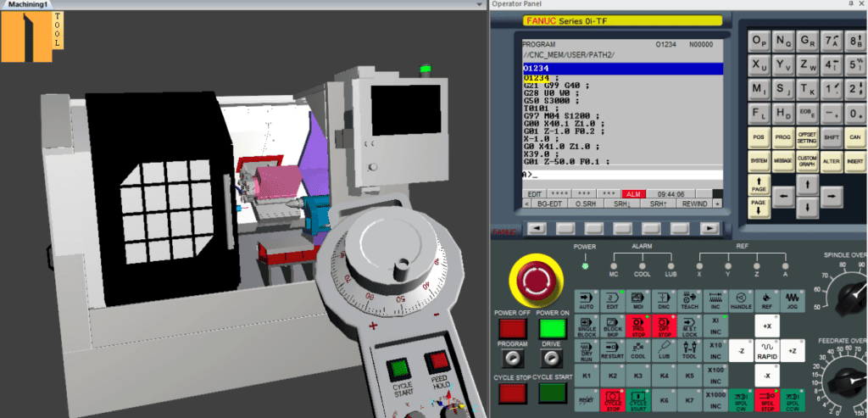This screenshot has width=868, height=418.
Task: Click the LUB lubrication key
Action: (x=663, y=350)
